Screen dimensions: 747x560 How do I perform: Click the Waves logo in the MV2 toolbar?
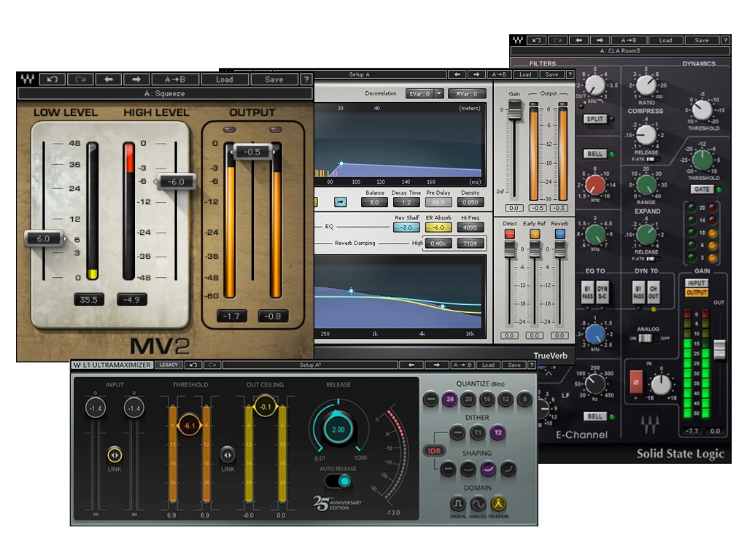28,79
